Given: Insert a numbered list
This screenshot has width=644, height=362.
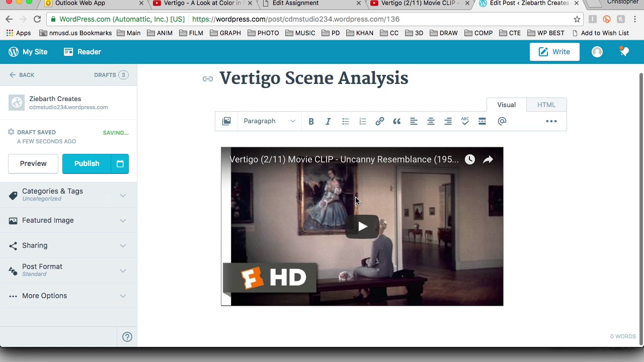Looking at the screenshot, I should (x=363, y=121).
